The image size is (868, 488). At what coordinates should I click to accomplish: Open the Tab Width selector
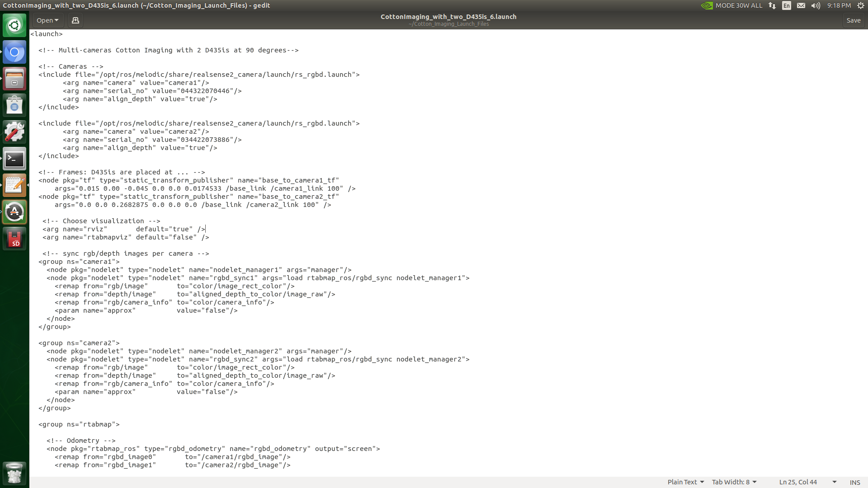click(x=734, y=482)
